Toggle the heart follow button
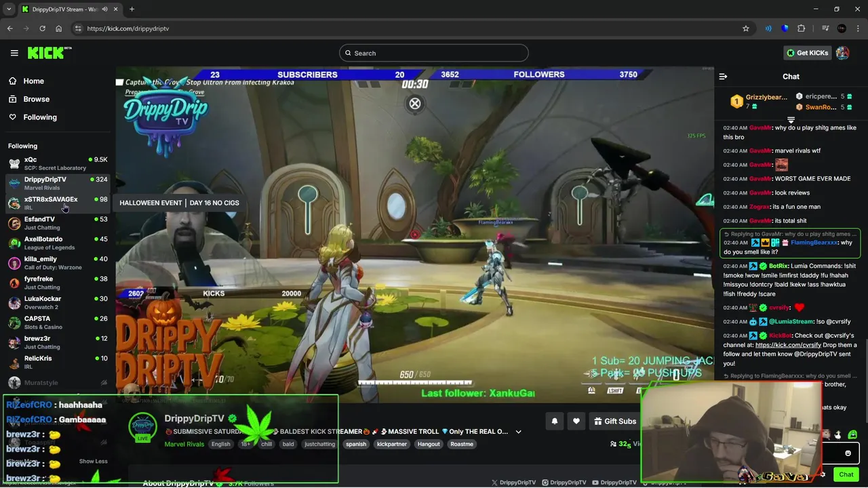The width and height of the screenshot is (868, 488). pos(576,421)
